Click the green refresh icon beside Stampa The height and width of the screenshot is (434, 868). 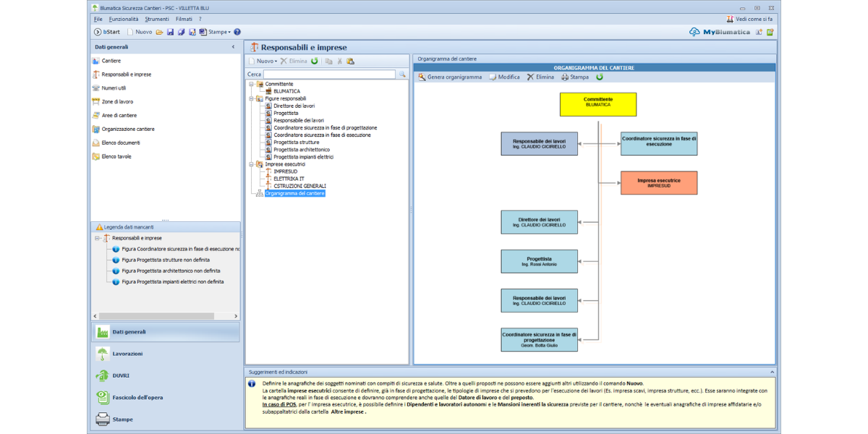pos(600,77)
